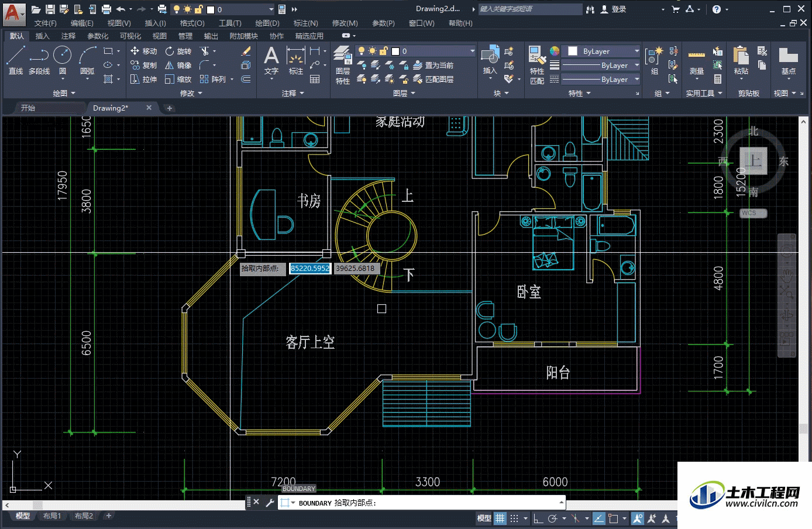Click the command line customize wrench icon
812x529 pixels.
click(x=270, y=502)
